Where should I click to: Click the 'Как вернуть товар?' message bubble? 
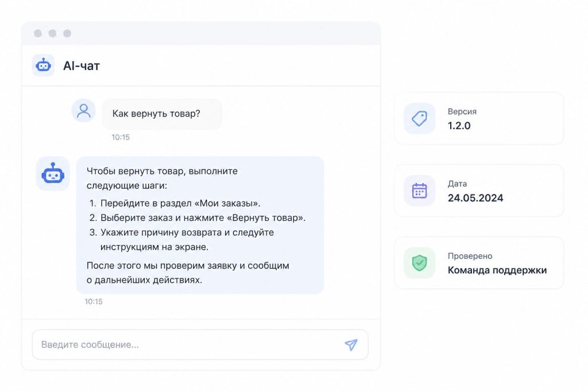tap(162, 114)
